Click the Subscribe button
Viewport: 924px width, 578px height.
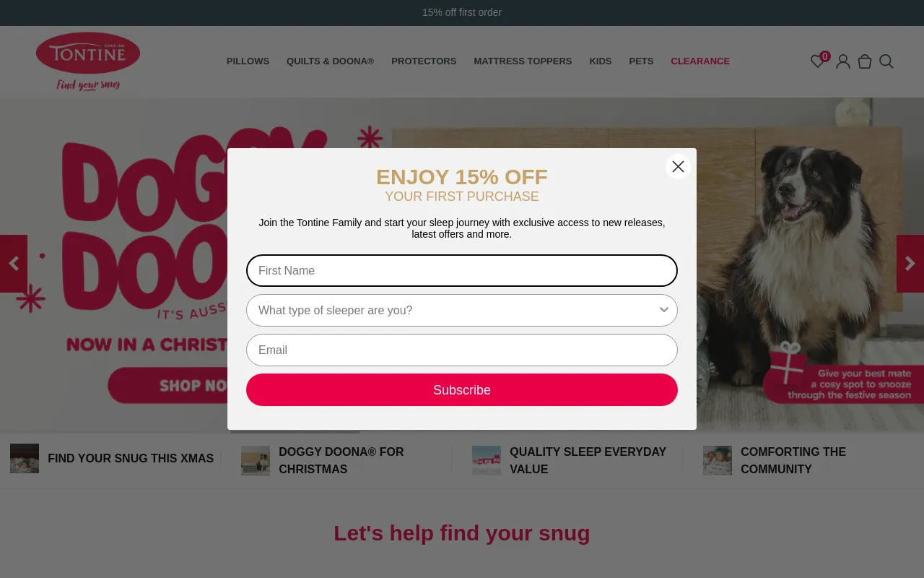(x=462, y=389)
